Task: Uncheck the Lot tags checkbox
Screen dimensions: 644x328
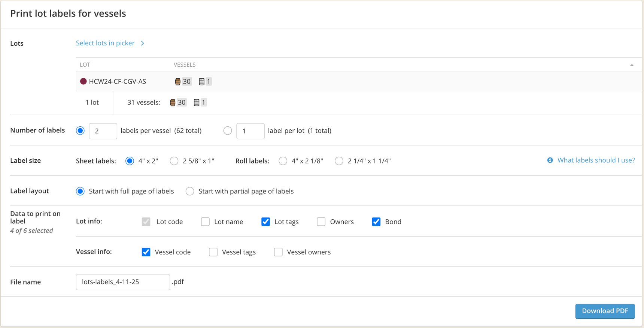Action: (x=265, y=222)
